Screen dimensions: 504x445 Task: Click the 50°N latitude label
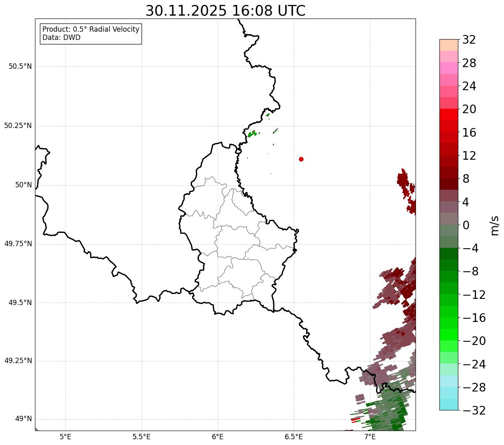pyautogui.click(x=23, y=185)
